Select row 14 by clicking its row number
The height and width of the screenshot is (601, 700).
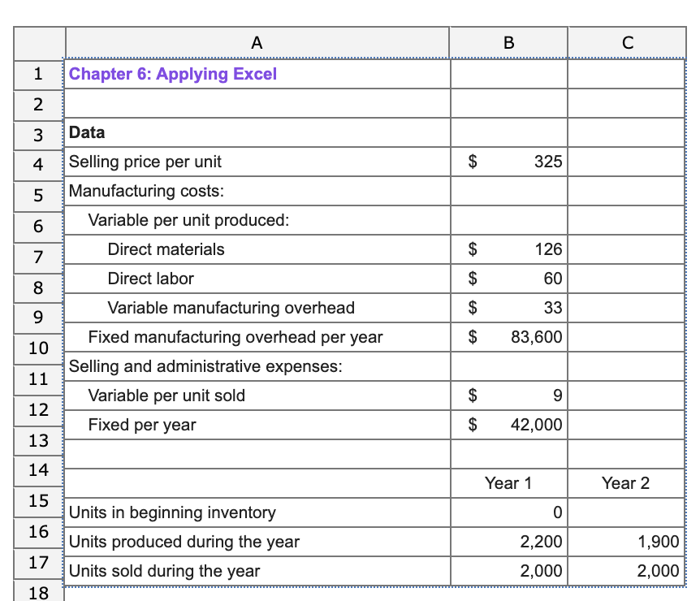(37, 470)
